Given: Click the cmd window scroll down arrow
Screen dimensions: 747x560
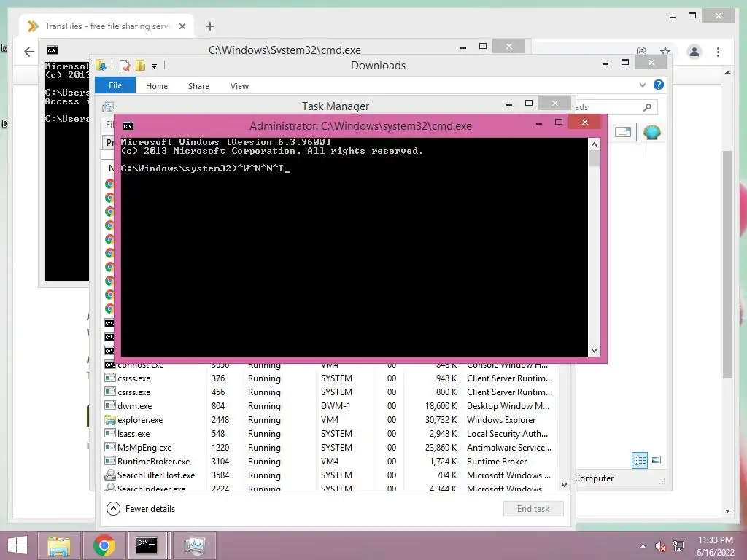Looking at the screenshot, I should (594, 351).
